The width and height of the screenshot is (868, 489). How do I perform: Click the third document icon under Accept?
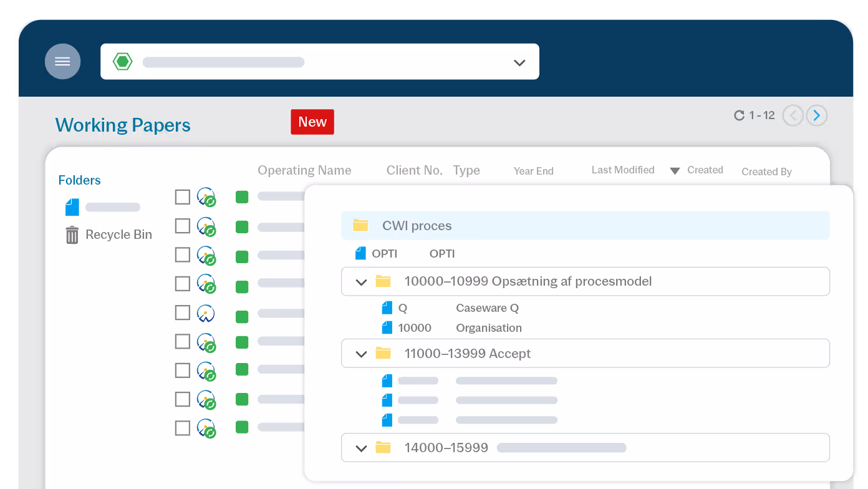tap(387, 420)
